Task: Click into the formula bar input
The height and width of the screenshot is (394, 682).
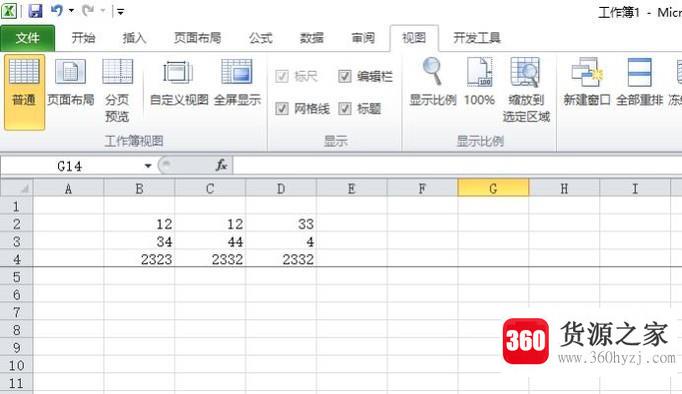Action: (458, 166)
